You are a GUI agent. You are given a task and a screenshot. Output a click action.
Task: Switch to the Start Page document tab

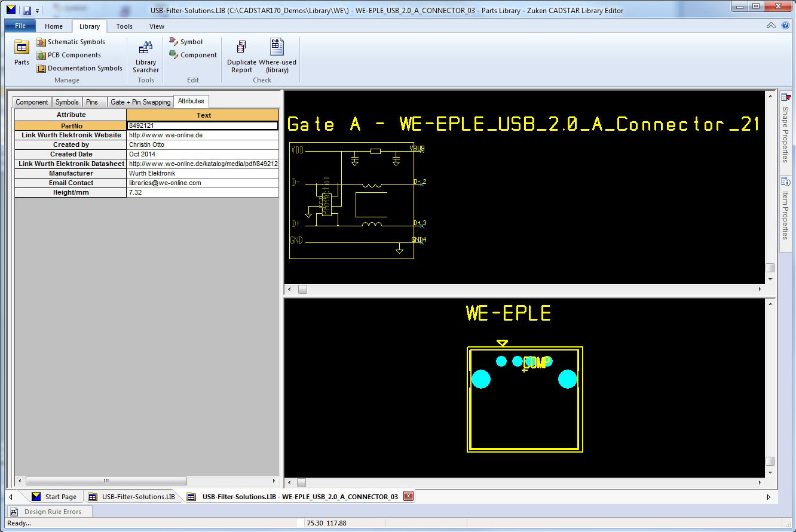(54, 497)
